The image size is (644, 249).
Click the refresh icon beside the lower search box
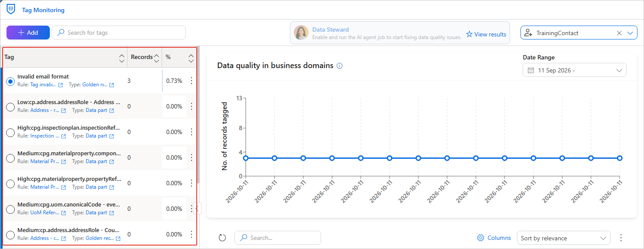(222, 238)
